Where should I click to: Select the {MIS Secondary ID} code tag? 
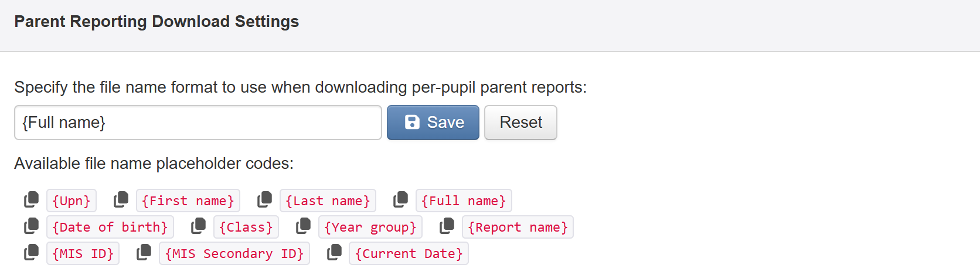pyautogui.click(x=234, y=254)
